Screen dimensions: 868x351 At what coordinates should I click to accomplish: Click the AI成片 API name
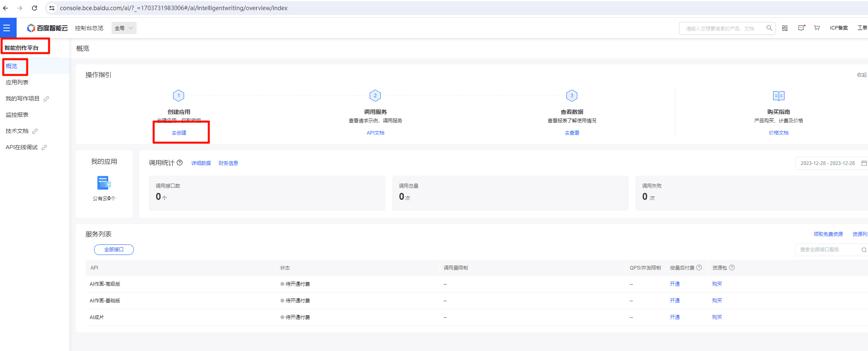pyautogui.click(x=96, y=317)
